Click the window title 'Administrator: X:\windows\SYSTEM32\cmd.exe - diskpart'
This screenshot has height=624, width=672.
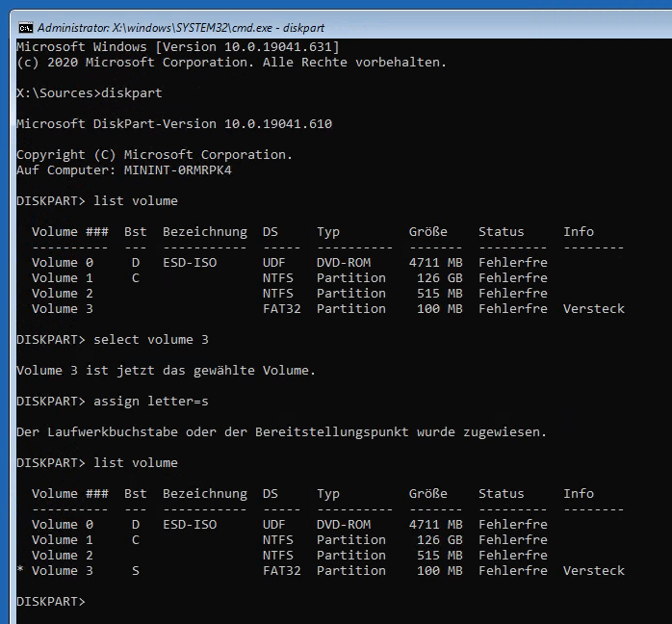click(x=180, y=28)
